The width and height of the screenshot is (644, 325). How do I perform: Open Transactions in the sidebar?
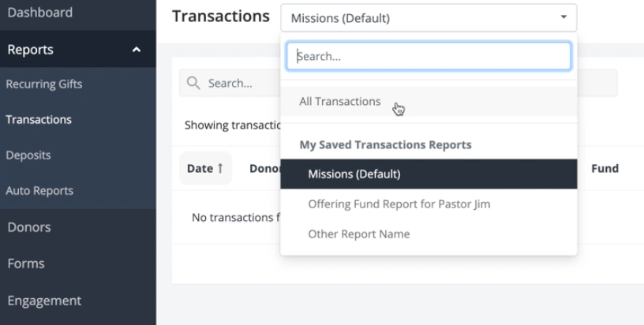(x=39, y=120)
